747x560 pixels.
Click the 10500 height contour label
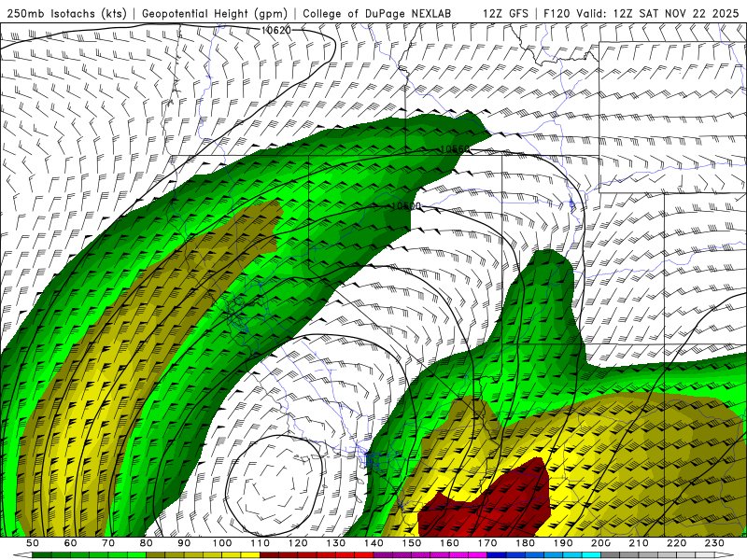click(x=406, y=206)
